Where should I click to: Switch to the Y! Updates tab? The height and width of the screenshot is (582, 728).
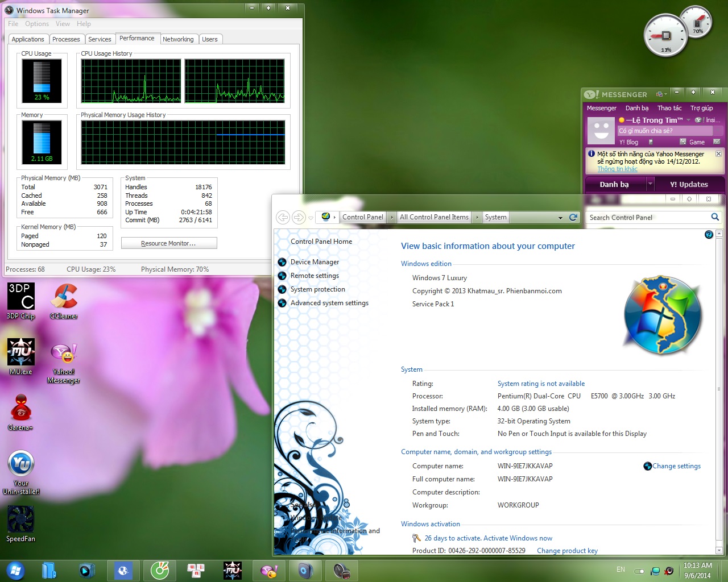(x=689, y=184)
